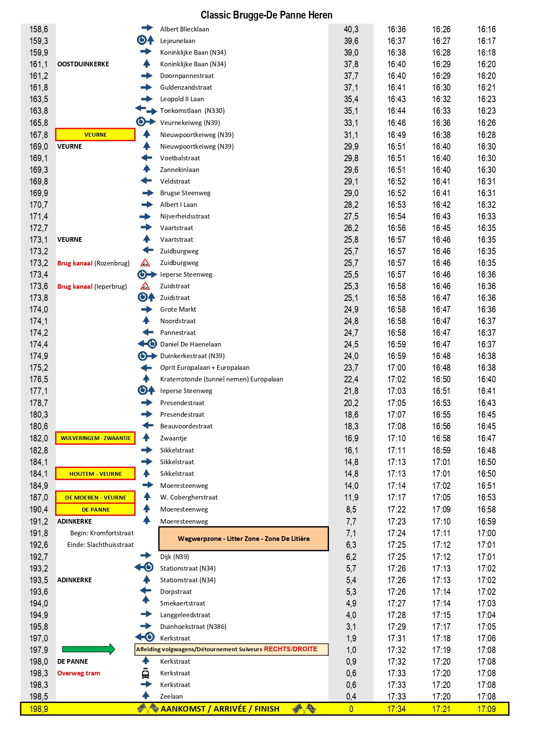Click the right arrow next to Nijverheidsstraat
This screenshot has width=534, height=756.
(x=145, y=216)
